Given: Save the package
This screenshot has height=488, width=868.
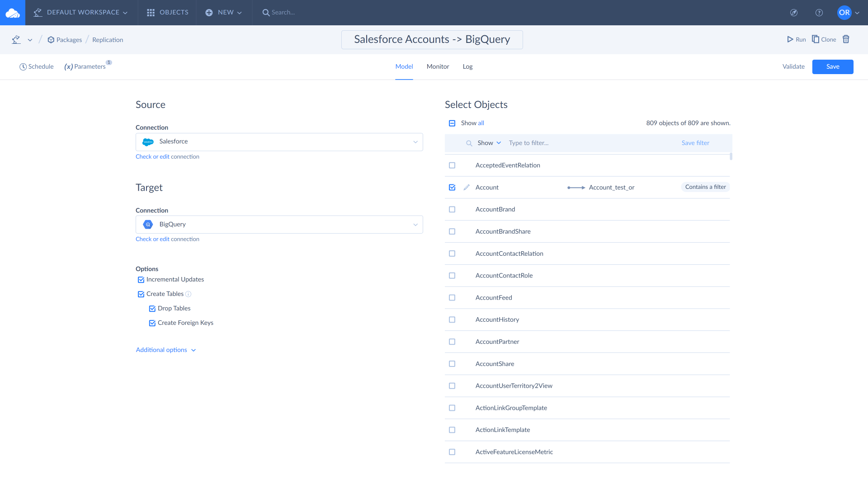Looking at the screenshot, I should pos(832,66).
